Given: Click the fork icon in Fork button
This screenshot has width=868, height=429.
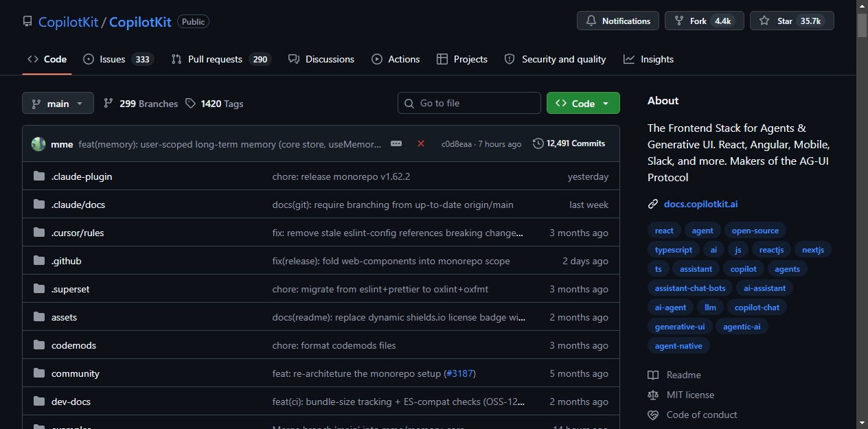Looking at the screenshot, I should pos(679,21).
